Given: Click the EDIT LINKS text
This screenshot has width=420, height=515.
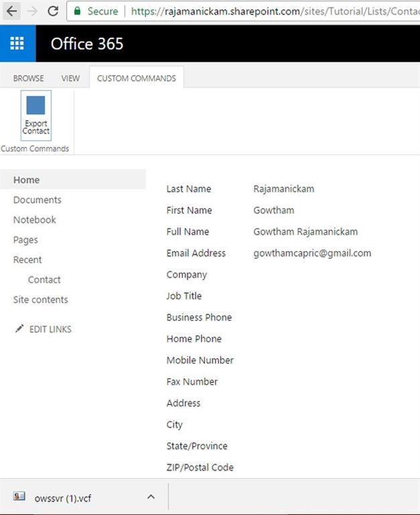Looking at the screenshot, I should [x=50, y=329].
